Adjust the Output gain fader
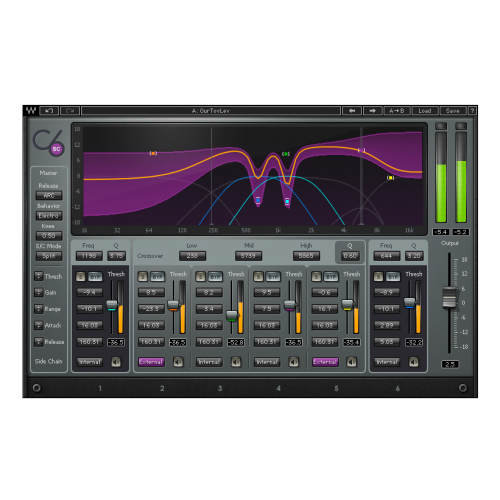Viewport: 500px width, 500px height. [x=449, y=297]
